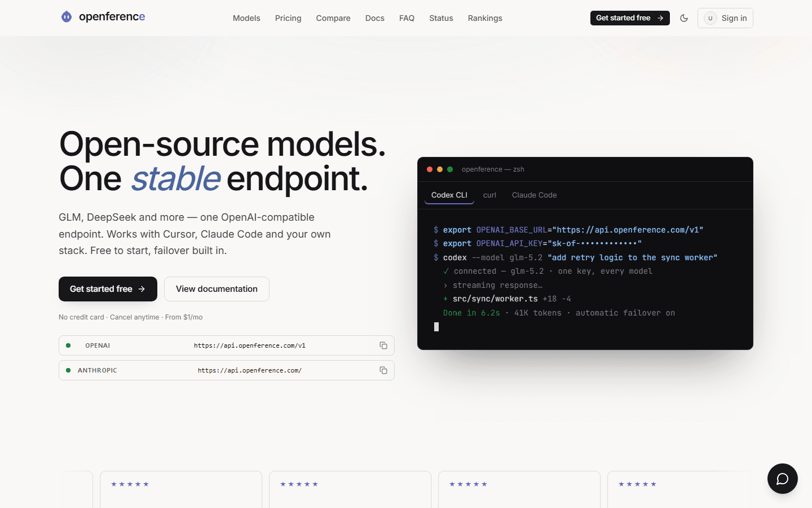Click the italic word 'stable' in headline
The image size is (812, 508).
coord(176,179)
